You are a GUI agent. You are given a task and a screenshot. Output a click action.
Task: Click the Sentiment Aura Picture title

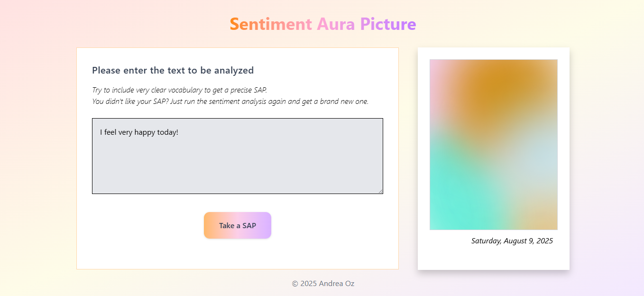pos(323,24)
